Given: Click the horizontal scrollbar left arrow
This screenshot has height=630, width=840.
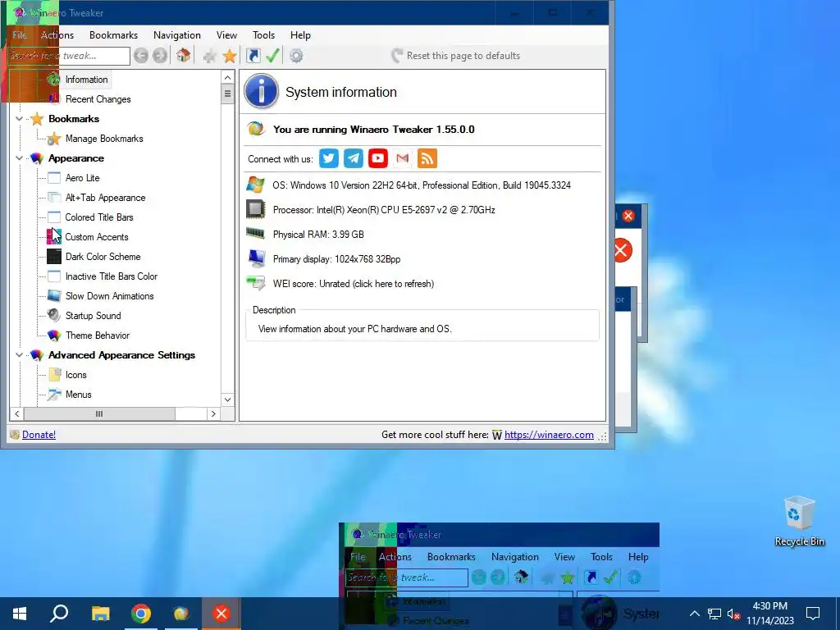Looking at the screenshot, I should [x=16, y=413].
